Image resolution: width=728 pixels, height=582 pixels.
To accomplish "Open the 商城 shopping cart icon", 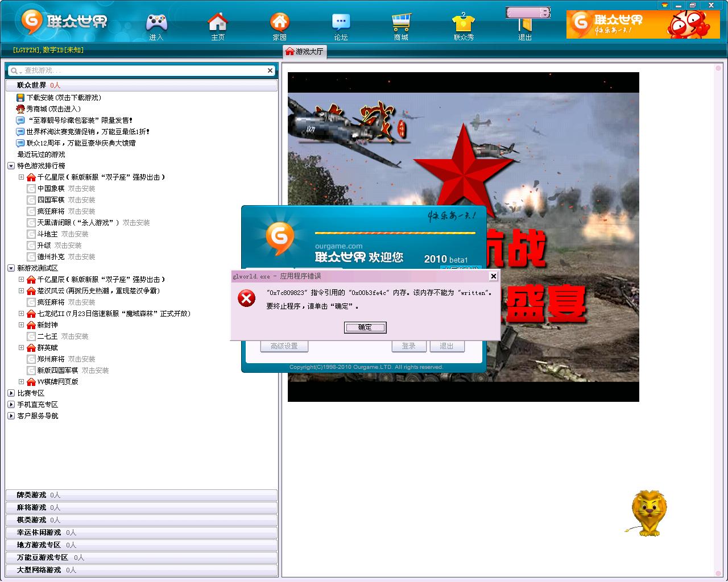I will [401, 22].
